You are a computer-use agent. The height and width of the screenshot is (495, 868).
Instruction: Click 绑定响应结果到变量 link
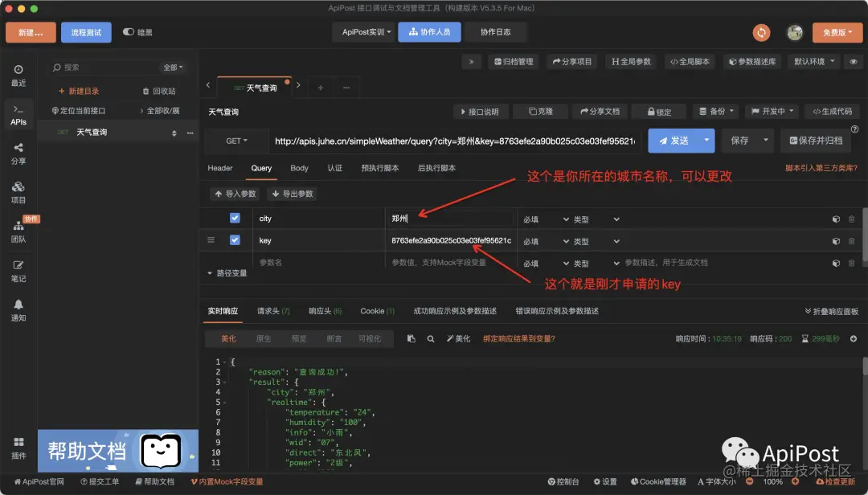518,339
